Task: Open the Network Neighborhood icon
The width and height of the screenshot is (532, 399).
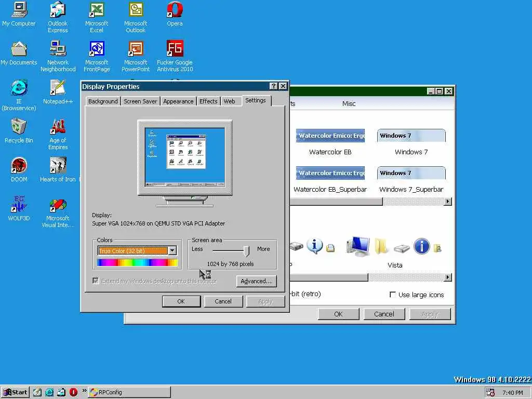Action: point(58,56)
